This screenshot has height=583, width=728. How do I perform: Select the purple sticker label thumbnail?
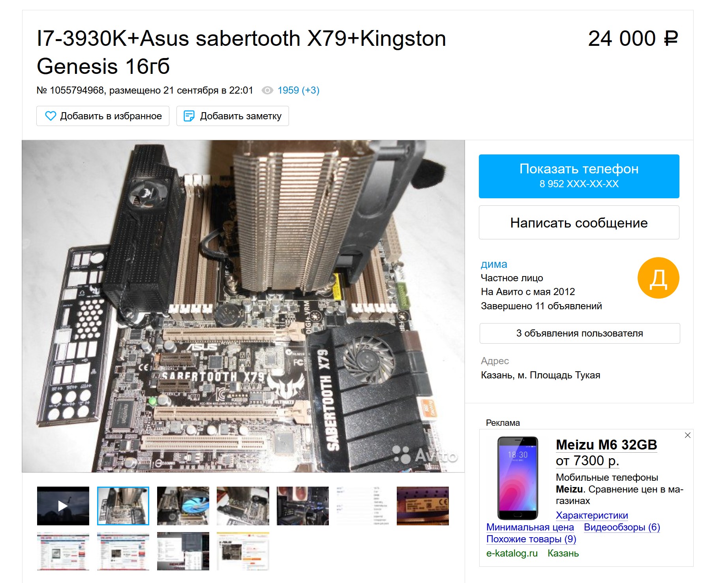tap(423, 506)
